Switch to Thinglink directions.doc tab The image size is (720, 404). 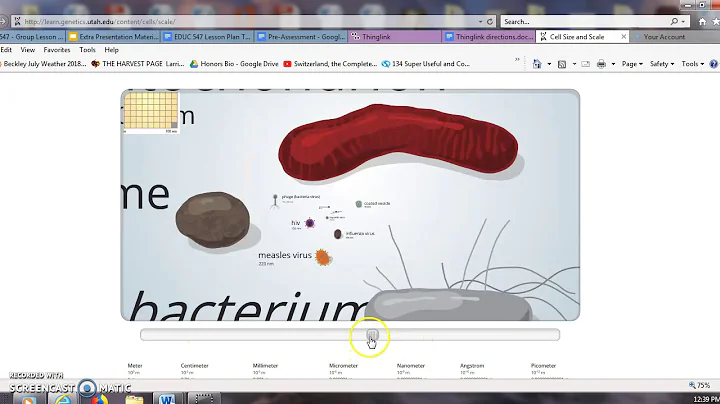pyautogui.click(x=489, y=37)
